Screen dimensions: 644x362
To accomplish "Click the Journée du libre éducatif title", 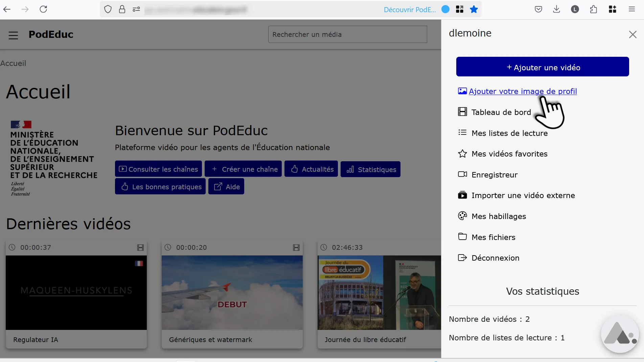I will [x=365, y=340].
